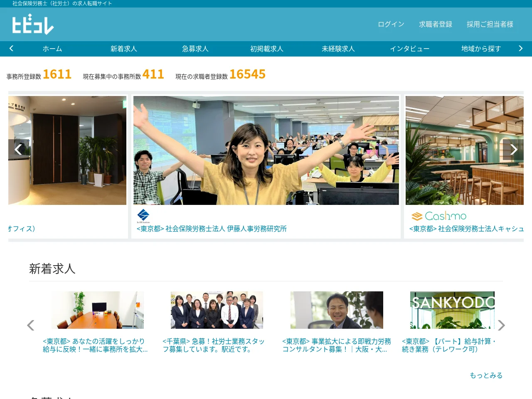Click the ヒビコレ site logo
Image resolution: width=532 pixels, height=399 pixels.
pyautogui.click(x=33, y=25)
